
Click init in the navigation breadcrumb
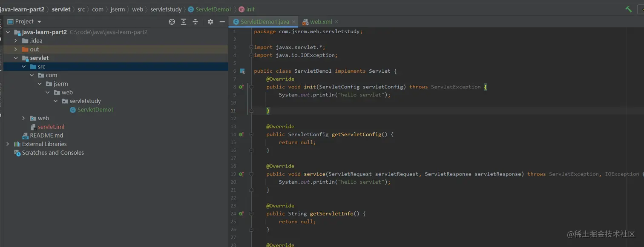coord(247,9)
